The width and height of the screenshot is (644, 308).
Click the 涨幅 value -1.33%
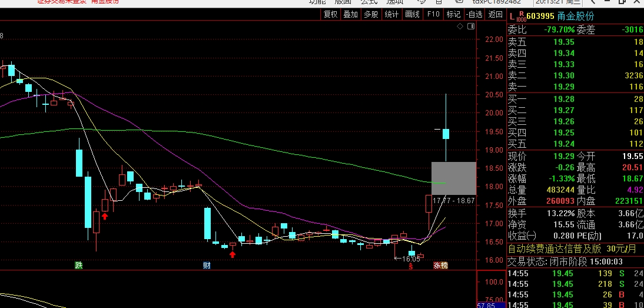tap(560, 179)
